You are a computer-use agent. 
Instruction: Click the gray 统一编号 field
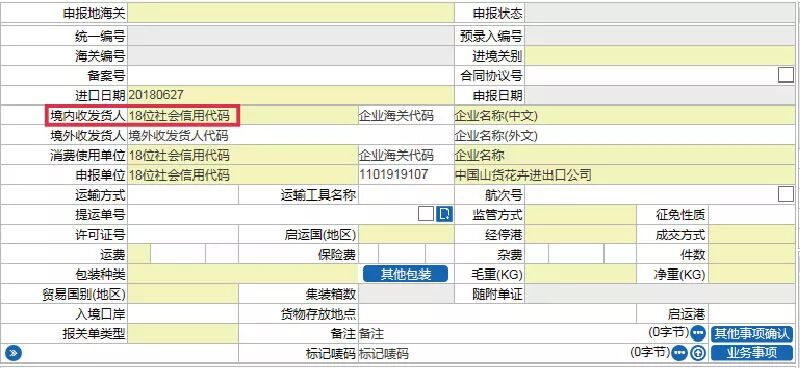tap(290, 36)
